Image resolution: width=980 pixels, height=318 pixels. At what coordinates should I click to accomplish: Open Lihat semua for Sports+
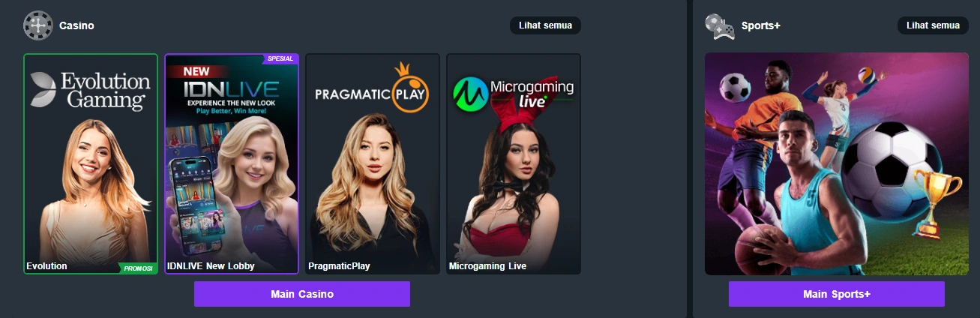(x=933, y=25)
